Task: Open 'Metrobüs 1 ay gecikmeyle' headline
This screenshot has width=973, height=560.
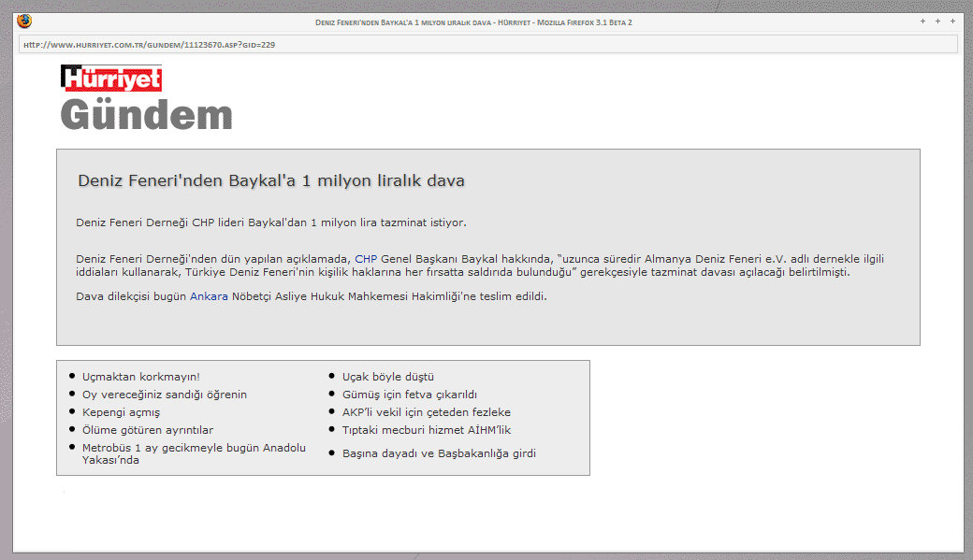Action: pyautogui.click(x=194, y=454)
